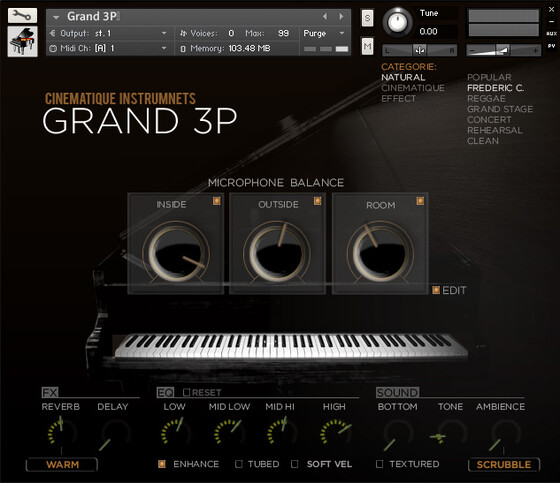Click the MID LOW EQ knob

tap(229, 433)
